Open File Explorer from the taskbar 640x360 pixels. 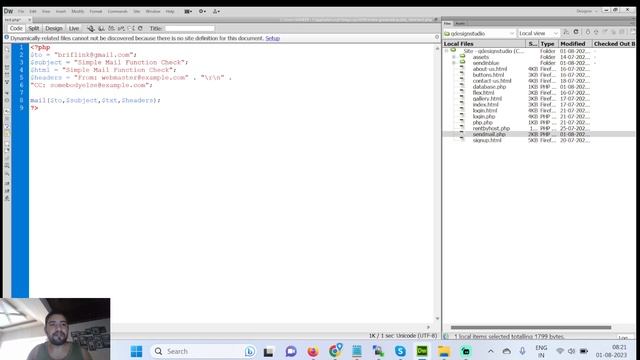pyautogui.click(x=444, y=351)
